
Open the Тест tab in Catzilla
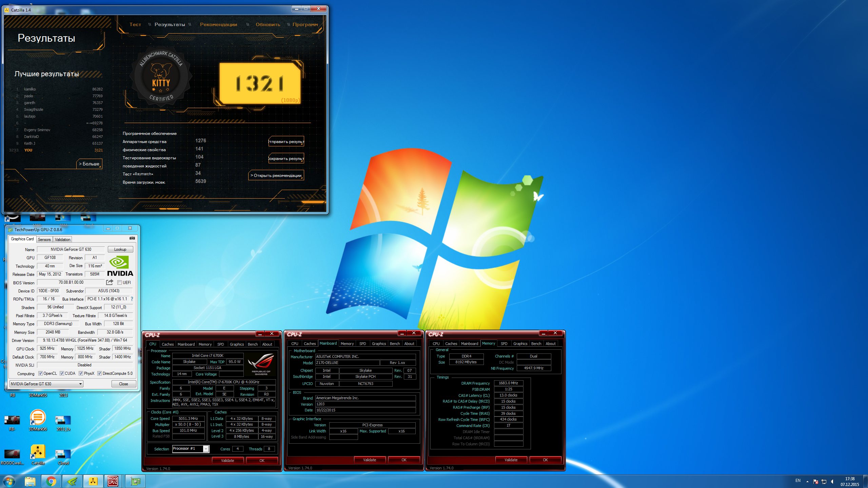pyautogui.click(x=135, y=24)
